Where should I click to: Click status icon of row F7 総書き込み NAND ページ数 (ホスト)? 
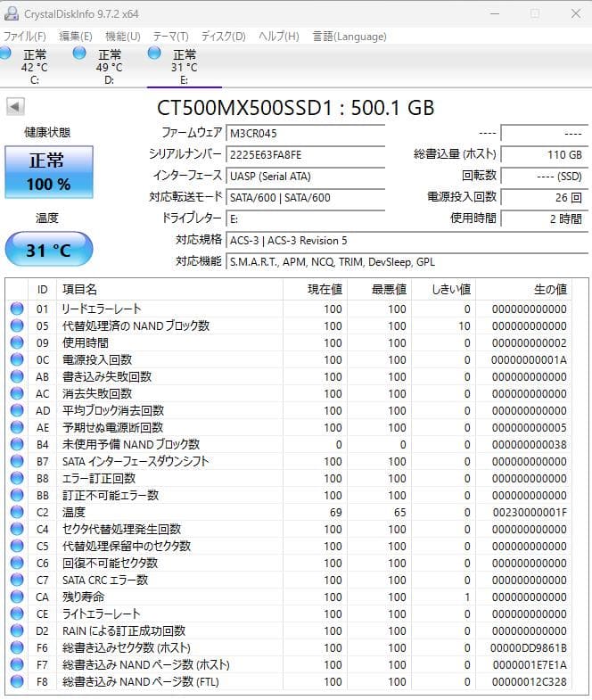(x=17, y=664)
